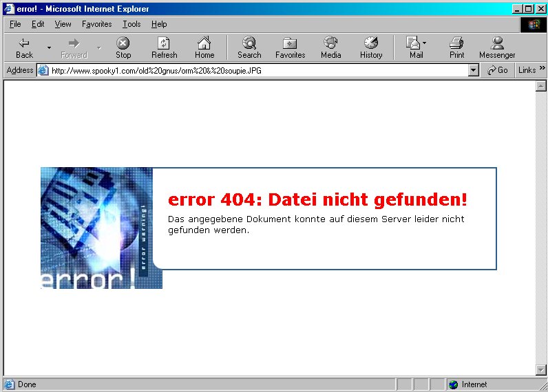The height and width of the screenshot is (392, 548).
Task: Open the Address bar URL dropdown
Action: click(473, 70)
